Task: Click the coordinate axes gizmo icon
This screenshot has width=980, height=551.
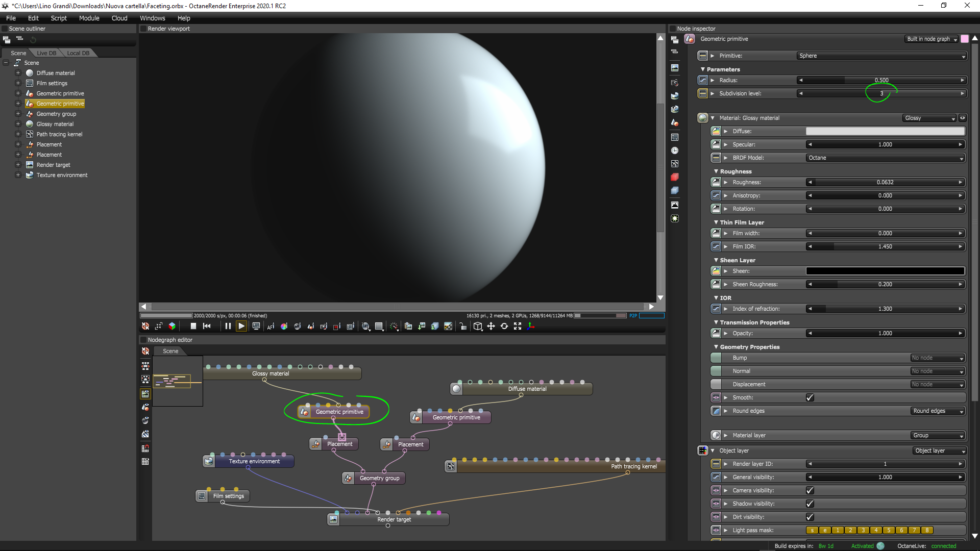Action: pyautogui.click(x=531, y=326)
